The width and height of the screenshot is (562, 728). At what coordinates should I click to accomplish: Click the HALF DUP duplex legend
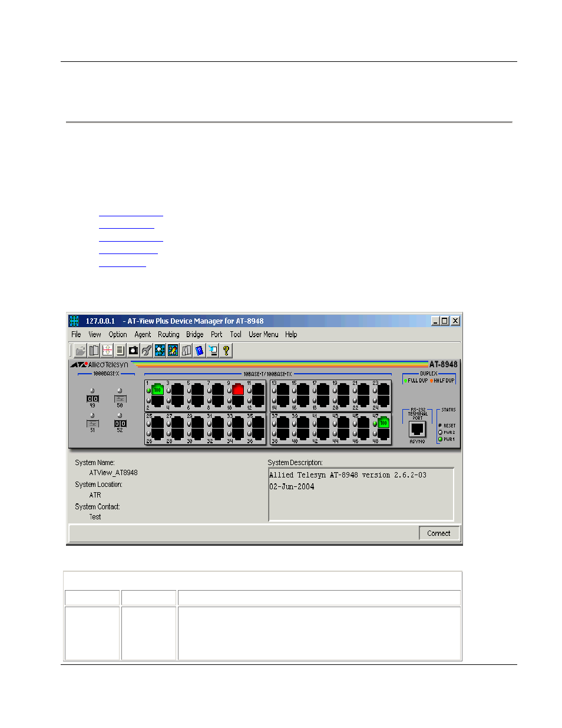click(x=442, y=381)
